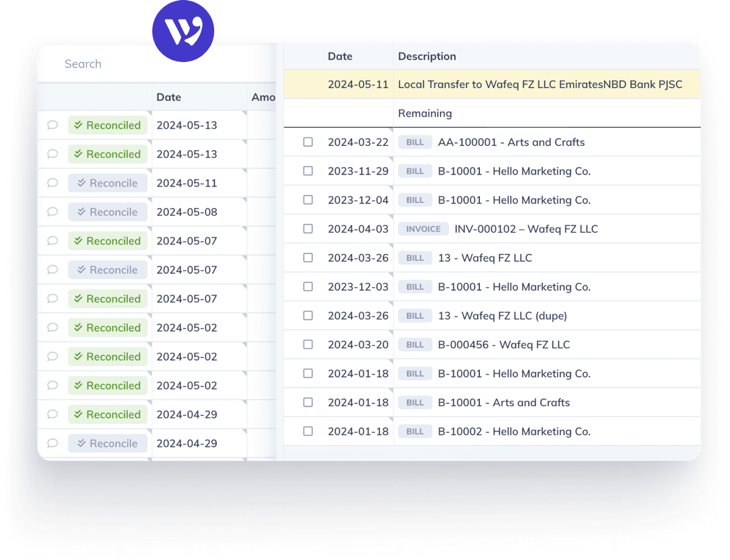This screenshot has height=560, width=730.
Task: Click into the Search field
Action: (97, 63)
